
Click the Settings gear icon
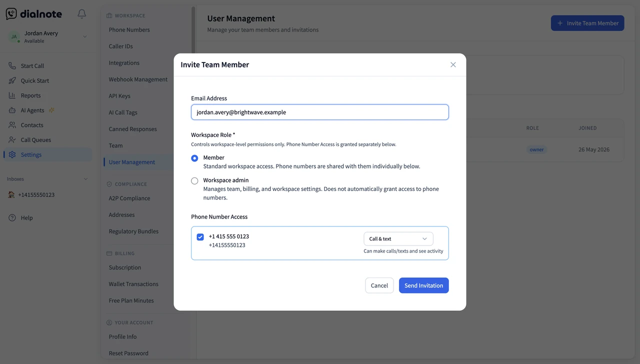[12, 154]
